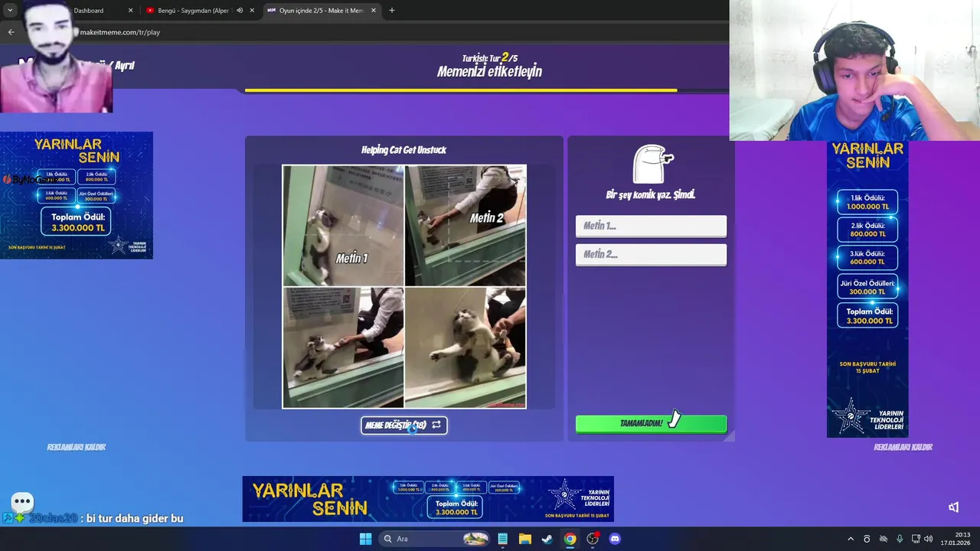Click the Metin 1 text field
Screen dimensions: 980x551
pos(651,226)
